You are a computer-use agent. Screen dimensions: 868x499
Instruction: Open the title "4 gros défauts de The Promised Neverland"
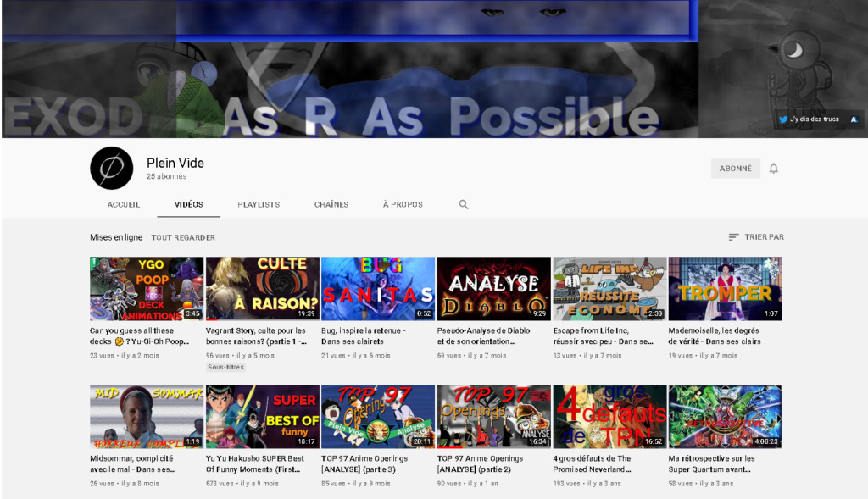coord(592,463)
